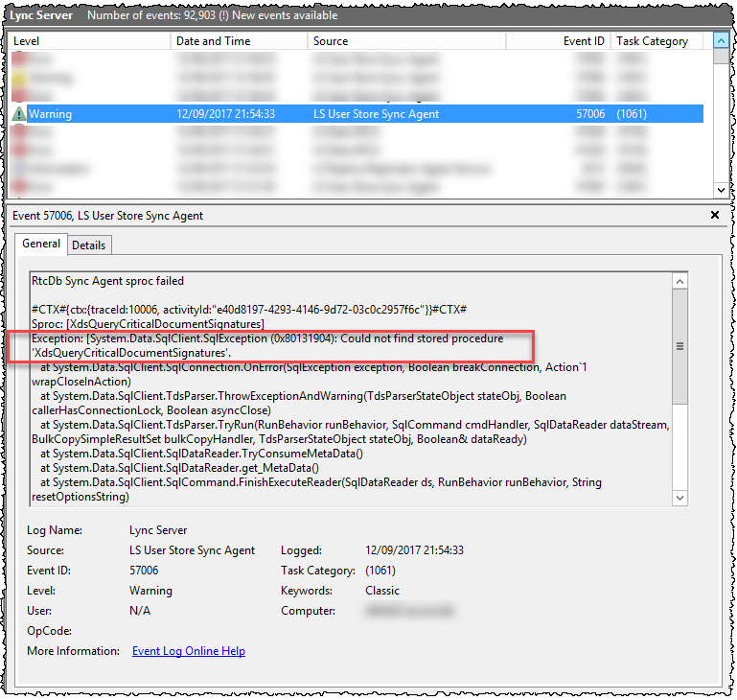This screenshot has width=737, height=700.
Task: Click the Source value in the details
Action: pos(192,550)
